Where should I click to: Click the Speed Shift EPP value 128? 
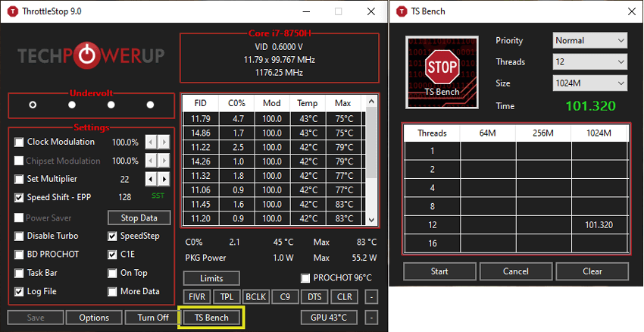coord(123,198)
